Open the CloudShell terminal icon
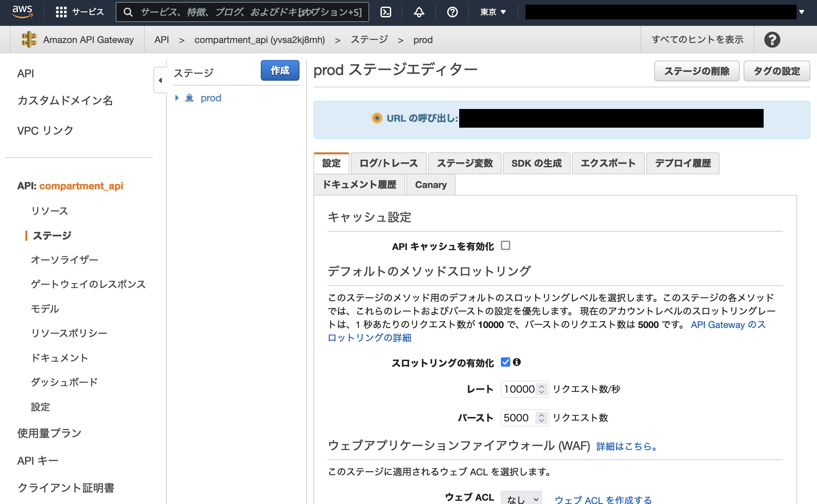Image resolution: width=817 pixels, height=504 pixels. [386, 12]
